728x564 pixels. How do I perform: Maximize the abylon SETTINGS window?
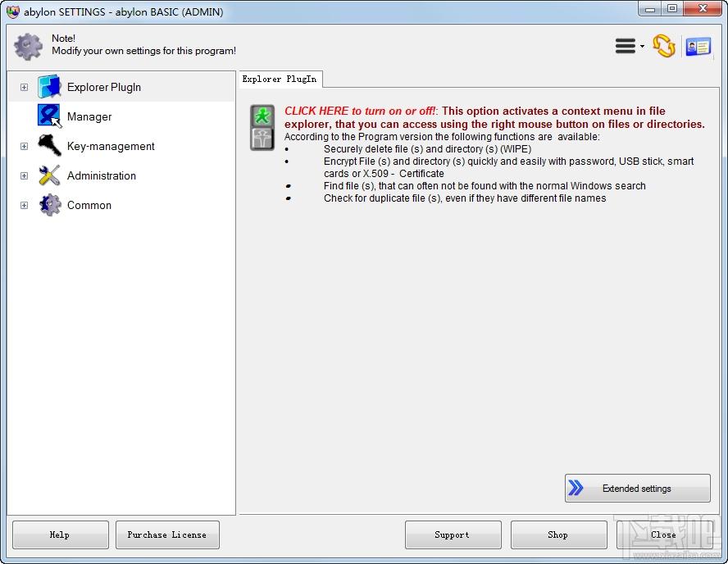(x=671, y=9)
